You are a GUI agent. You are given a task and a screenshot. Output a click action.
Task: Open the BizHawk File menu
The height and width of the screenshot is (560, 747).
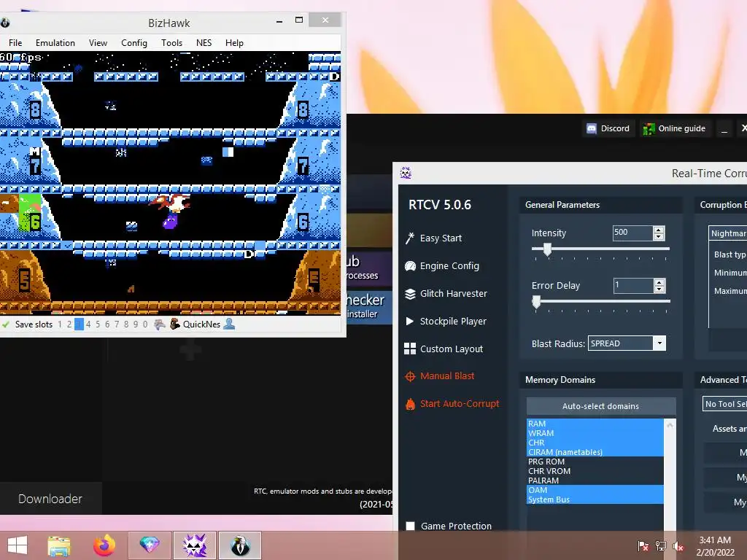(x=15, y=43)
